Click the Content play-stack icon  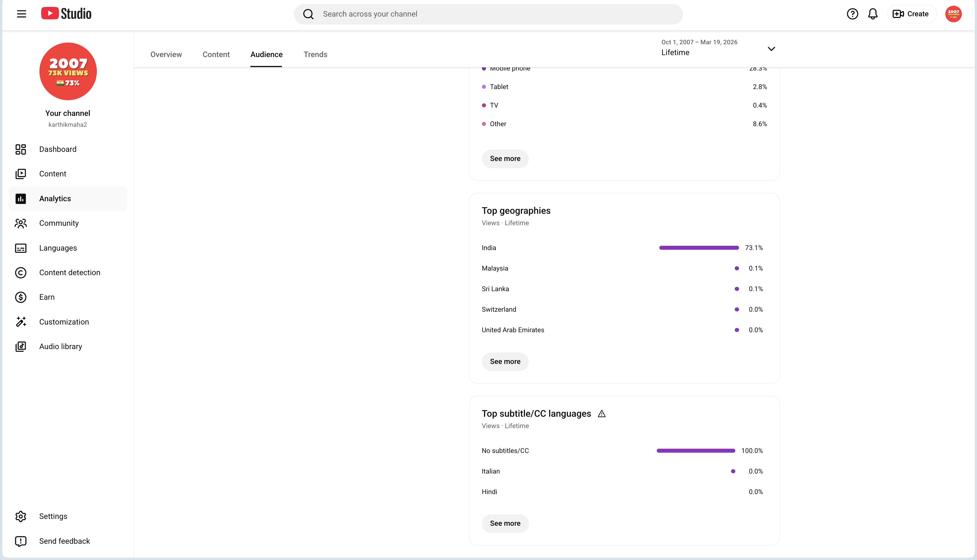pyautogui.click(x=21, y=174)
